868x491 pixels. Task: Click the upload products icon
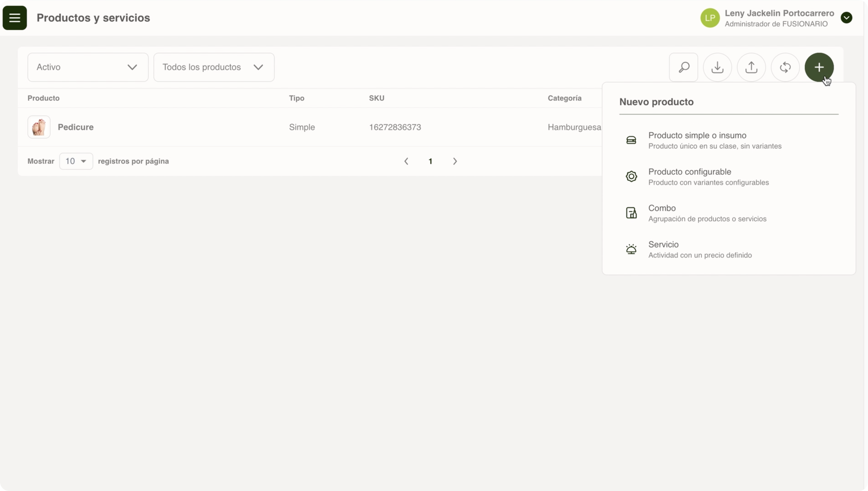click(x=751, y=67)
